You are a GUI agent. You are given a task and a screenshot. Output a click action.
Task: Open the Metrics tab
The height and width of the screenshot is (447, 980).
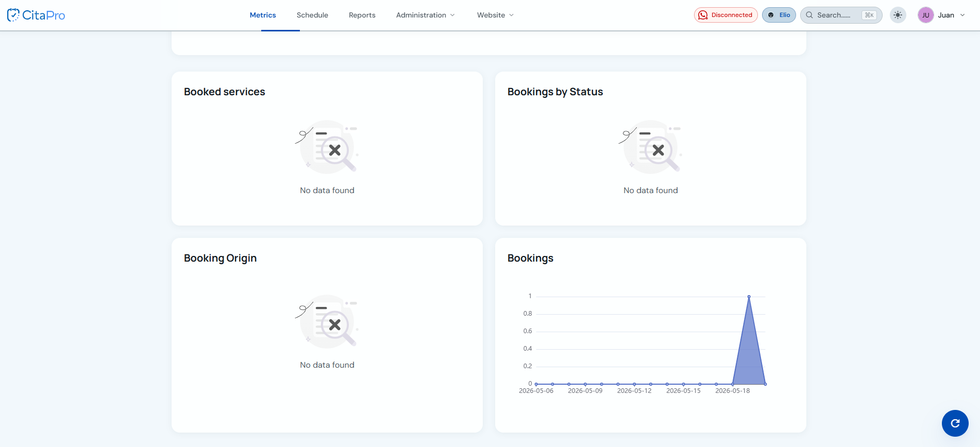point(263,15)
